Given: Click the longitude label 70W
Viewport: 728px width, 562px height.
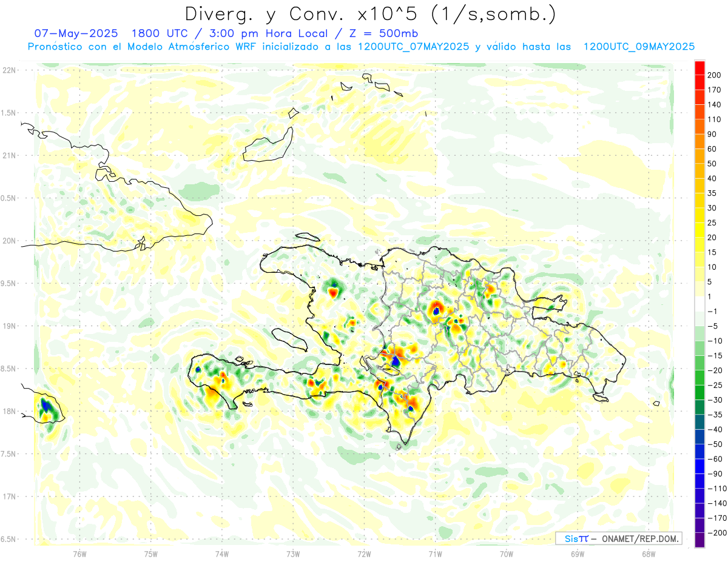Looking at the screenshot, I should (x=507, y=554).
